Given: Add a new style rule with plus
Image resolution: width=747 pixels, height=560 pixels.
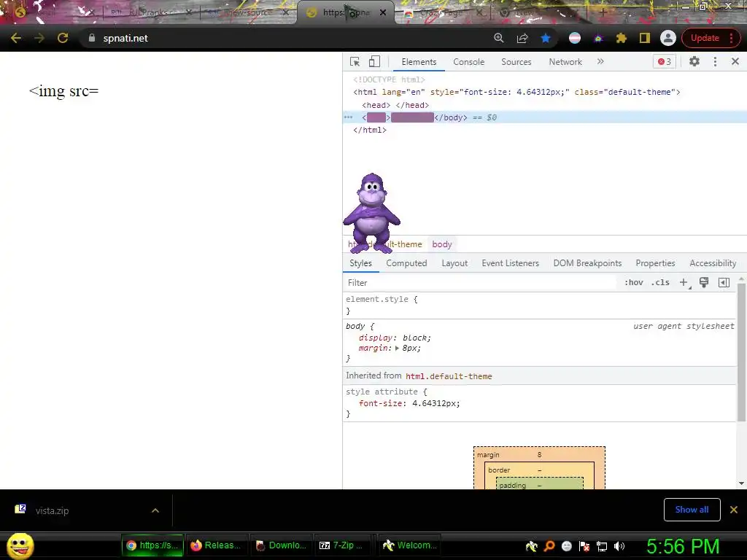Looking at the screenshot, I should click(x=684, y=282).
